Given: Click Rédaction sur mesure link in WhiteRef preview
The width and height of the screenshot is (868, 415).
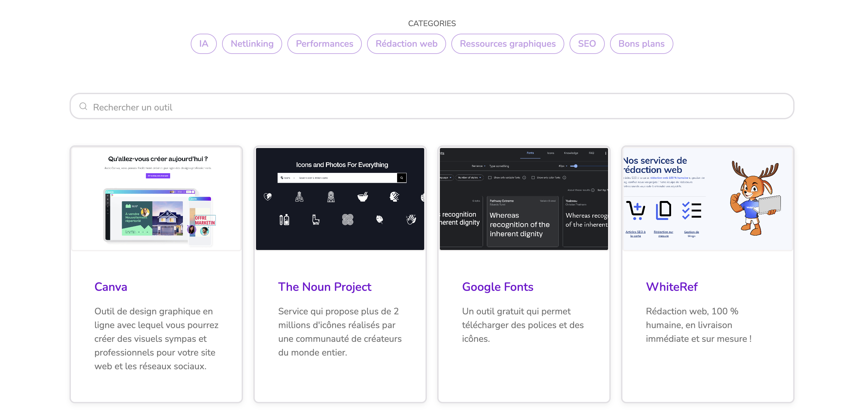Looking at the screenshot, I should (664, 234).
